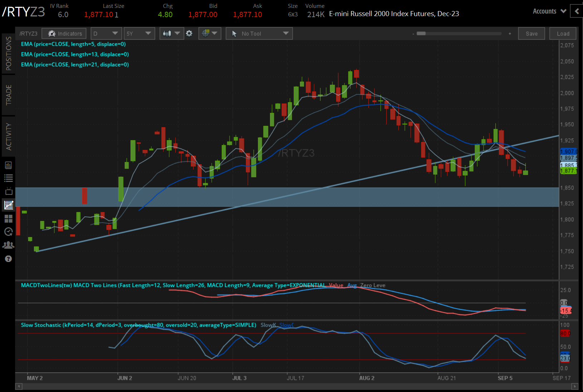
Task: Open the four-square grid layout icon
Action: [8, 218]
